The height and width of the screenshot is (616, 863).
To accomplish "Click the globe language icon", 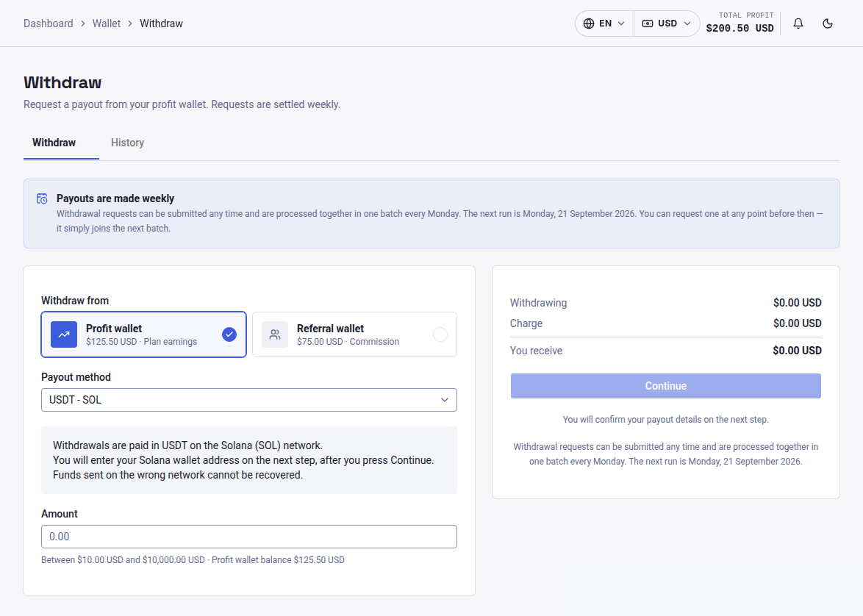I will click(x=589, y=24).
